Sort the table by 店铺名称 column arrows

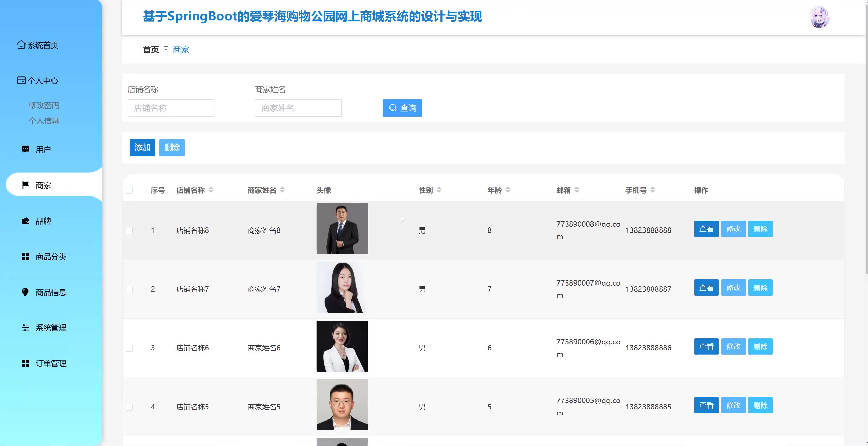tap(211, 190)
